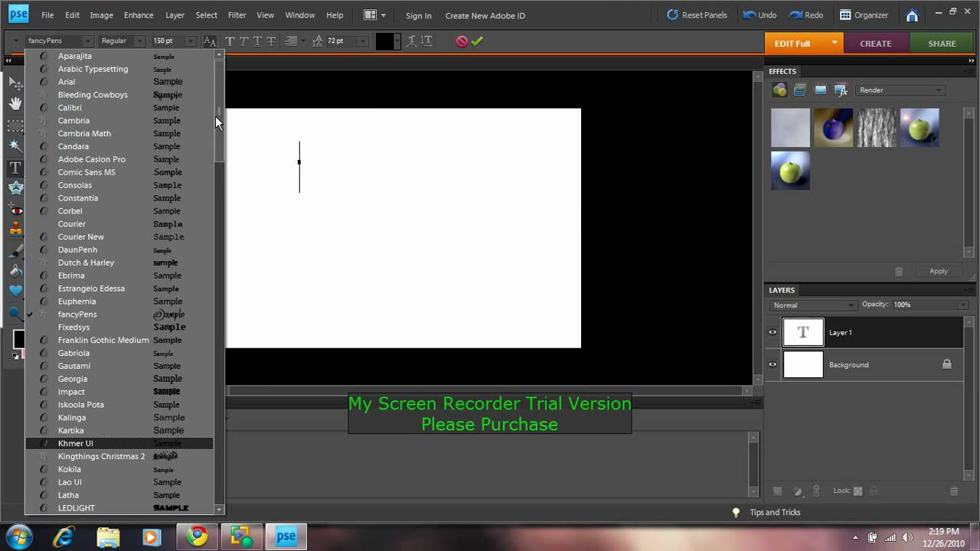Open the font family dropdown

tap(88, 41)
